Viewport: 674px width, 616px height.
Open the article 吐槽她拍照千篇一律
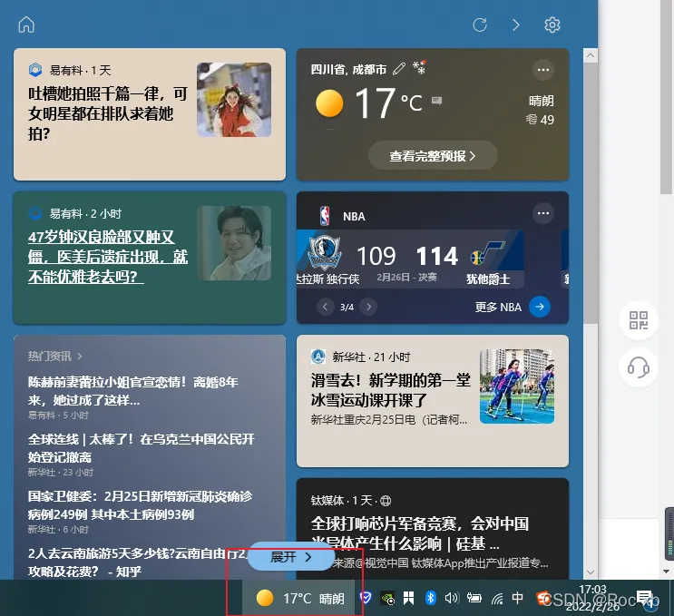coord(107,113)
